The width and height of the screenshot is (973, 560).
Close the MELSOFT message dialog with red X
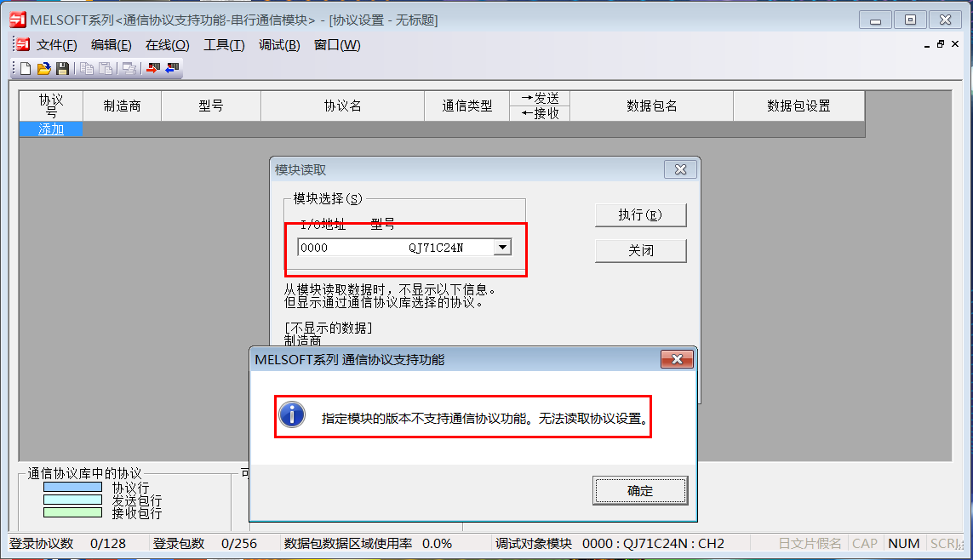pos(677,359)
